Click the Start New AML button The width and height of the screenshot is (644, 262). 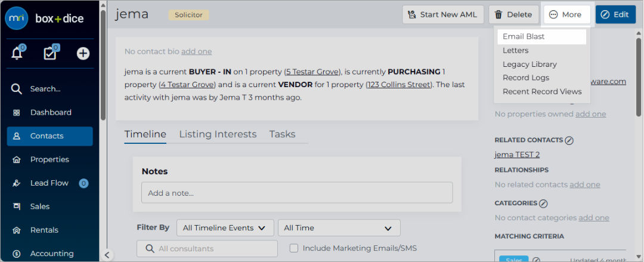[442, 14]
